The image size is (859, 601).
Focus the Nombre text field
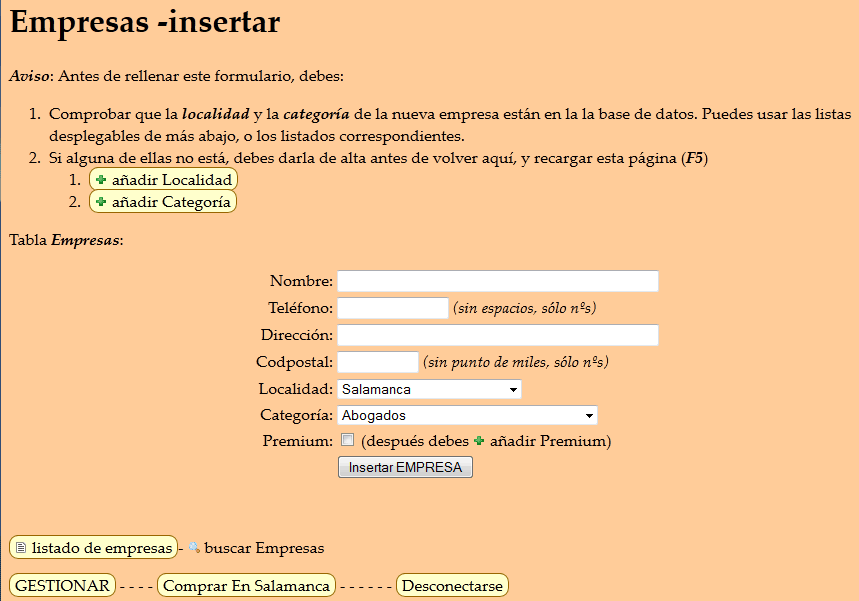coord(498,281)
